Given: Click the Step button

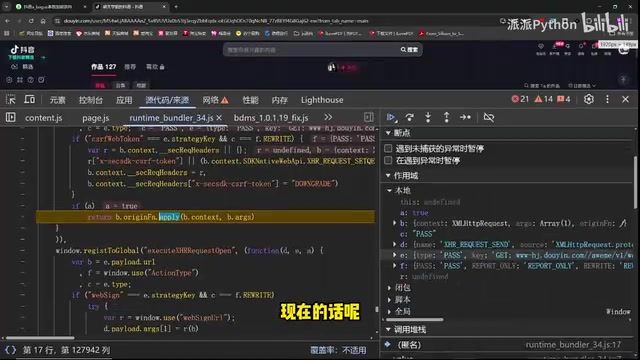Looking at the screenshot, I should click(x=465, y=118).
